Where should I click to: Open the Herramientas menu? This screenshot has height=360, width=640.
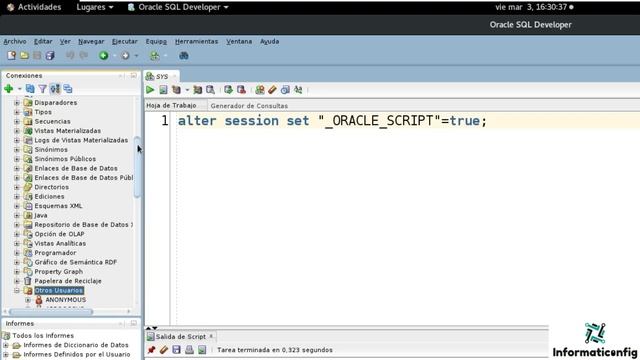[196, 41]
